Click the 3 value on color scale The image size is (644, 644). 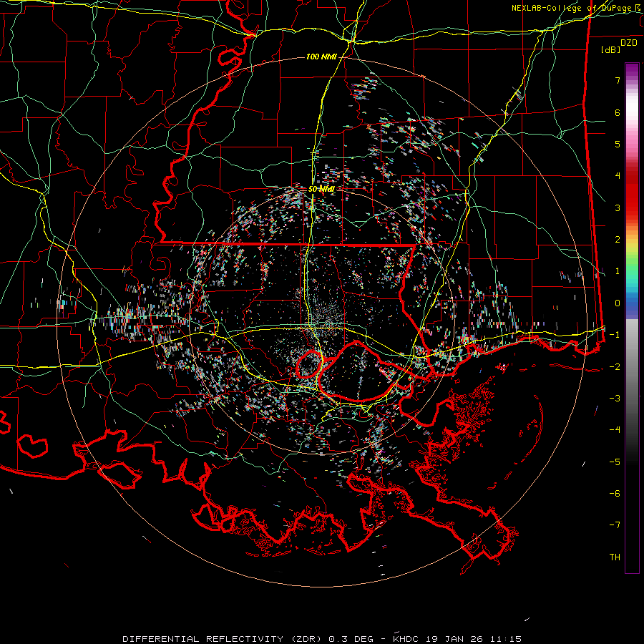coord(618,208)
